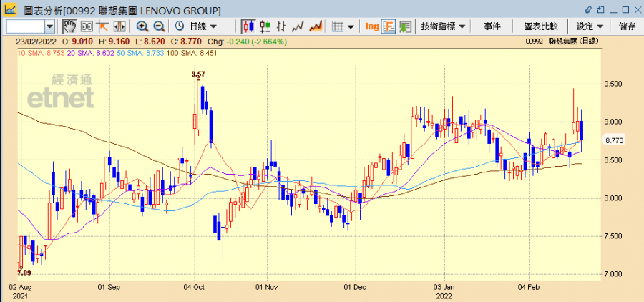644x302 pixels.
Task: Click the Chg: -0.240 (-2.664%) value
Action: click(x=248, y=42)
